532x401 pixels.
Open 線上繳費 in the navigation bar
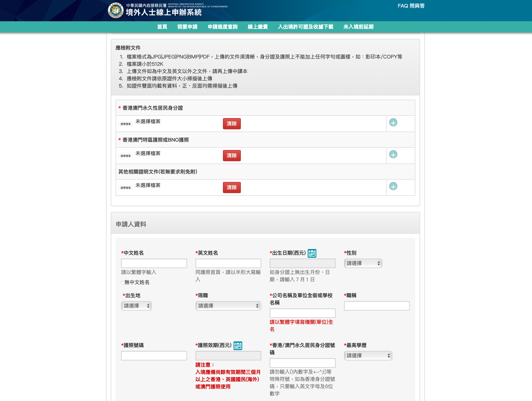click(258, 27)
